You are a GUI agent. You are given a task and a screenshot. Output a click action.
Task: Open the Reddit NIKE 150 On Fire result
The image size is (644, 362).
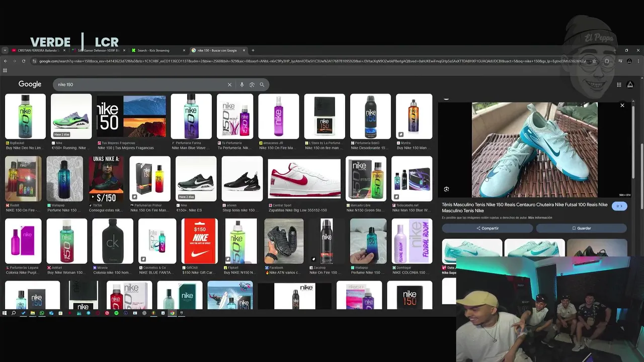pyautogui.click(x=23, y=179)
